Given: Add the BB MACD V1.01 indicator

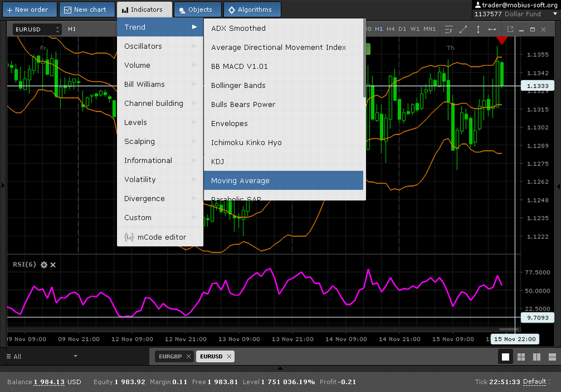Looking at the screenshot, I should click(x=283, y=66).
